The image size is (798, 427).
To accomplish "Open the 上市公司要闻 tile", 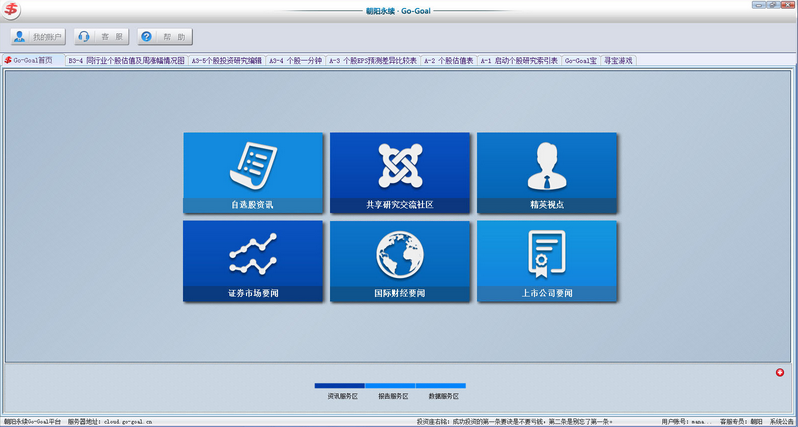I will (546, 261).
